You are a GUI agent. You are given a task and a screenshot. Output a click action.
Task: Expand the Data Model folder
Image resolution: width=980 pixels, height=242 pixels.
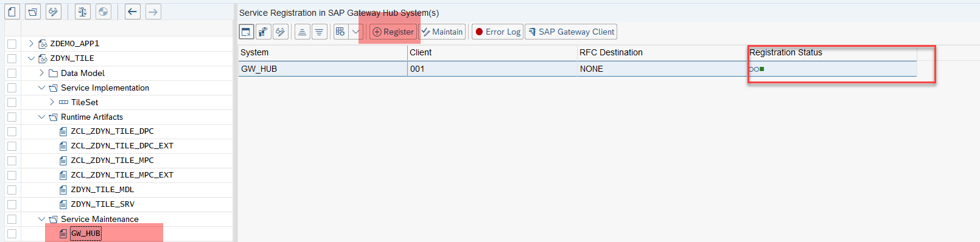click(41, 73)
